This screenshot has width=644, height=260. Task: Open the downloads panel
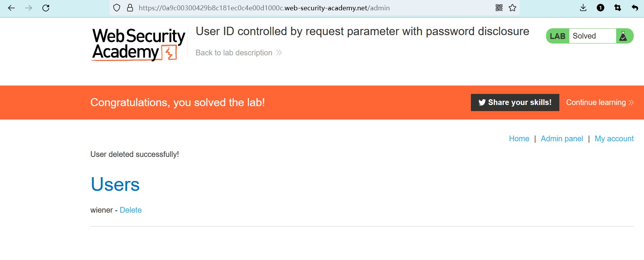tap(583, 8)
